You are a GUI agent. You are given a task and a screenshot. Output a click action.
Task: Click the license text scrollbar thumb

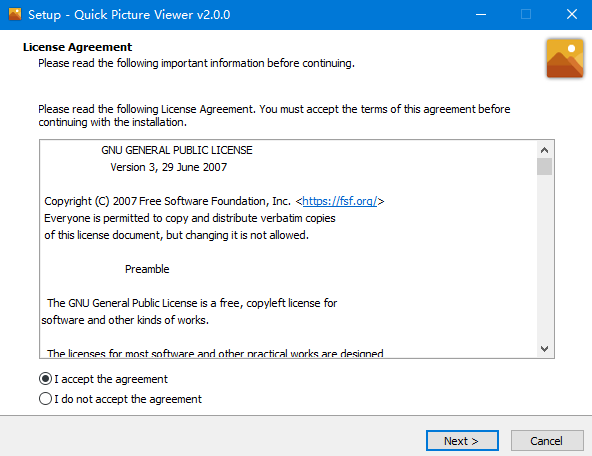[544, 166]
